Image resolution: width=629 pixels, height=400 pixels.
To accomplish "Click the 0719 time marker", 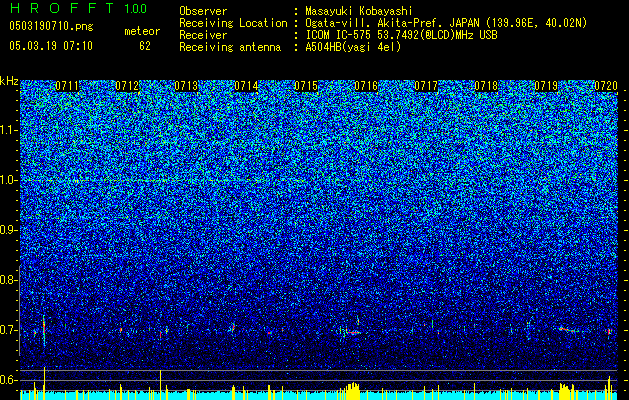I will 546,86.
